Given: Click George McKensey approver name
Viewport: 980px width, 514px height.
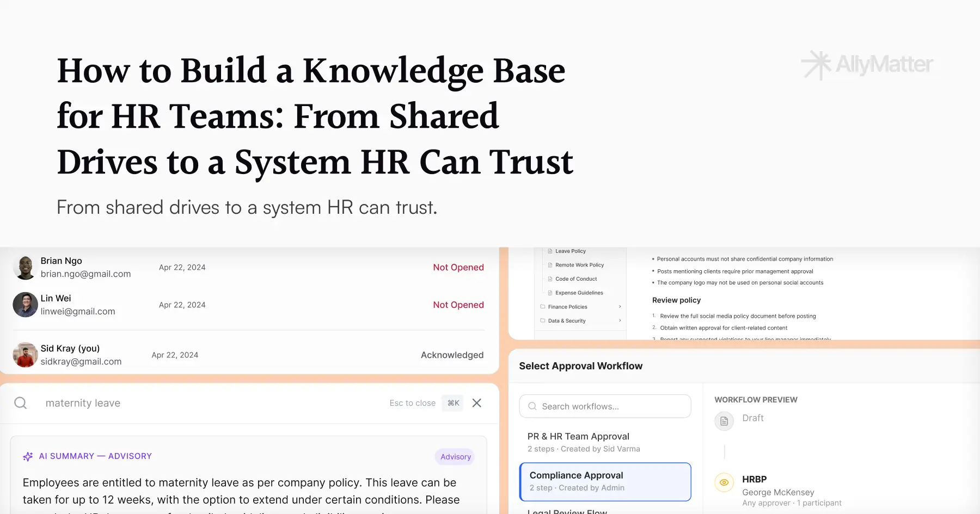Looking at the screenshot, I should pyautogui.click(x=778, y=492).
